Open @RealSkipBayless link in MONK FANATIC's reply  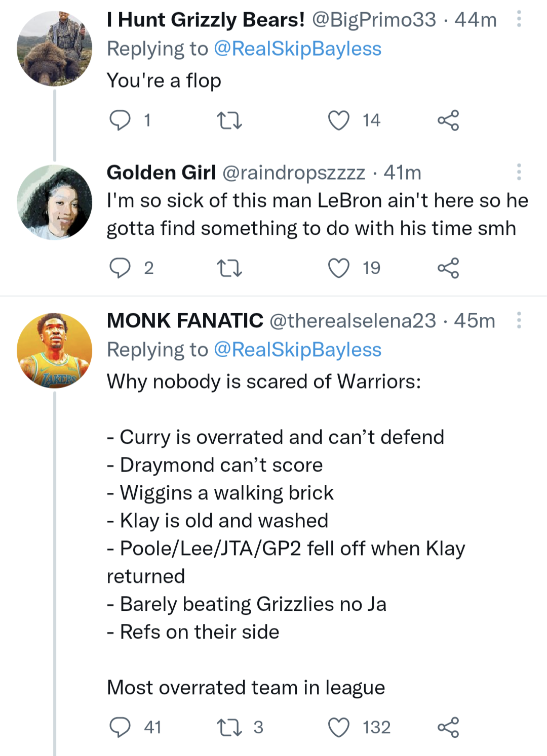point(297,350)
